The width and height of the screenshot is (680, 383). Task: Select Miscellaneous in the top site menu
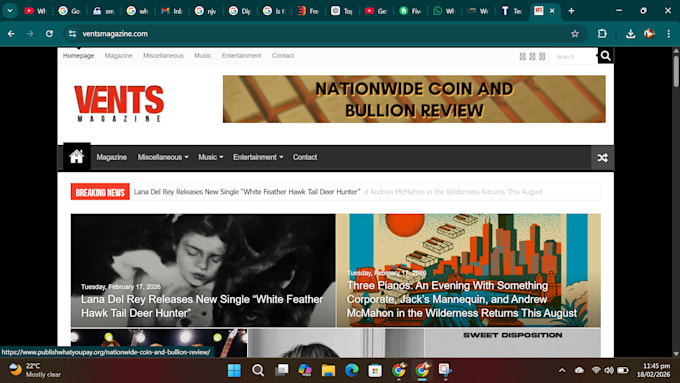163,56
